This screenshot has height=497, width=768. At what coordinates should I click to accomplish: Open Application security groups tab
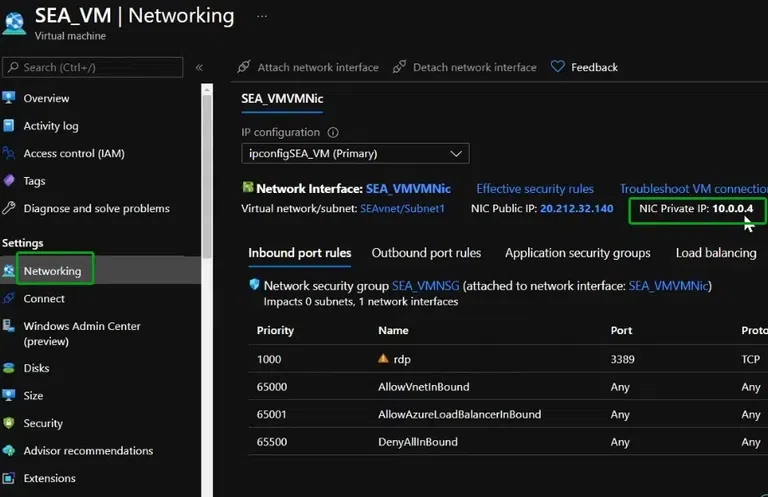pos(577,253)
